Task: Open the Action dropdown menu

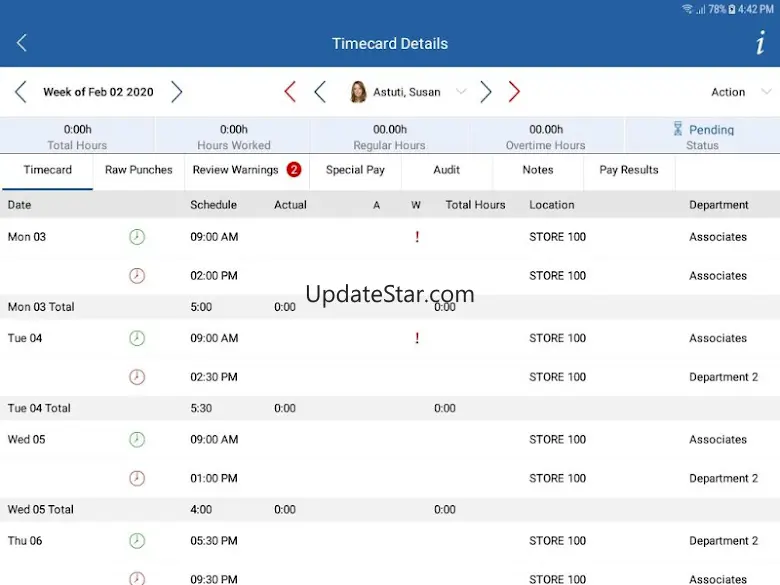Action: tap(738, 92)
